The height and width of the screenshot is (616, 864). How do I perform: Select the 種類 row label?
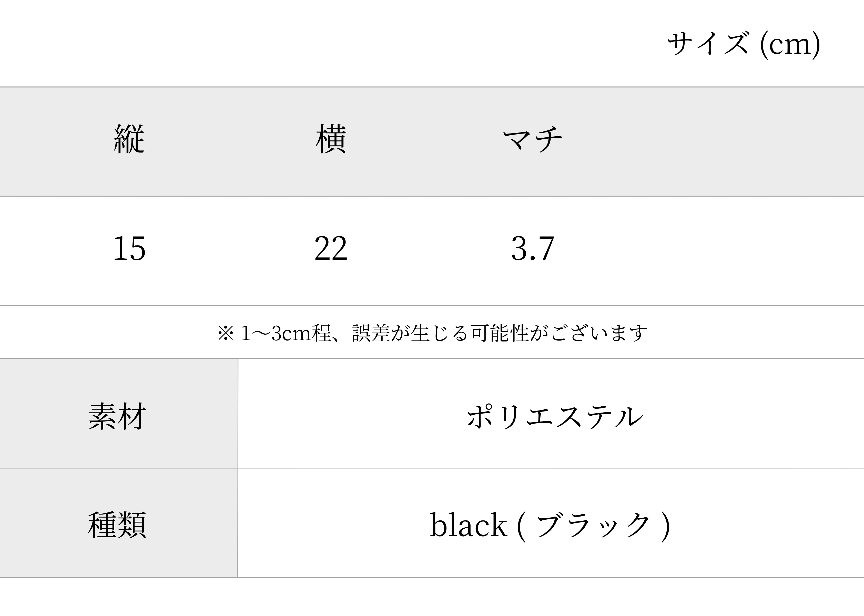tap(117, 525)
